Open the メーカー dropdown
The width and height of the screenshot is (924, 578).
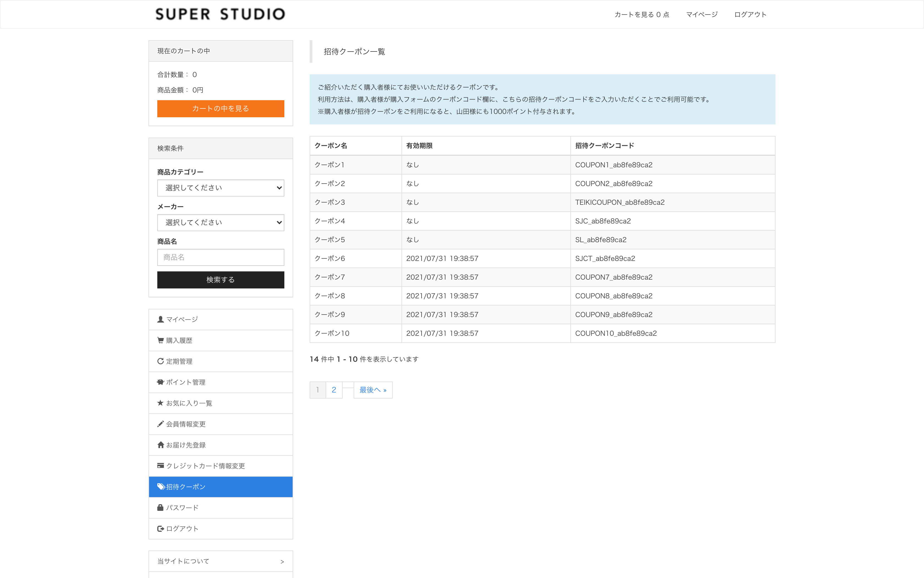[x=221, y=222]
